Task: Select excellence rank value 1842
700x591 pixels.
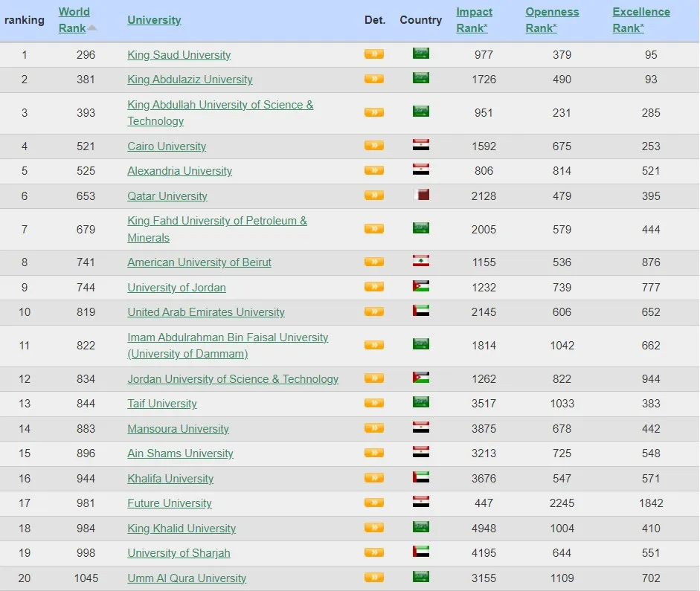Action: [x=651, y=503]
